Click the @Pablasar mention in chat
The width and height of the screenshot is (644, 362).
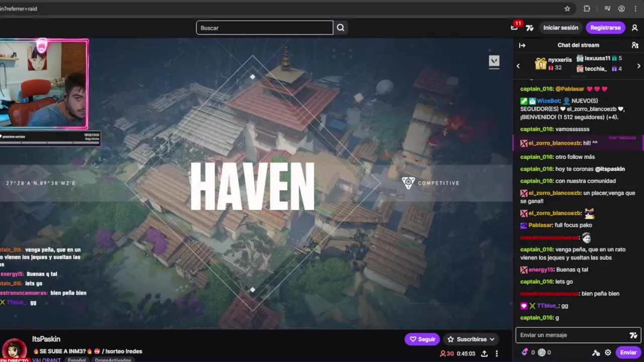click(570, 89)
